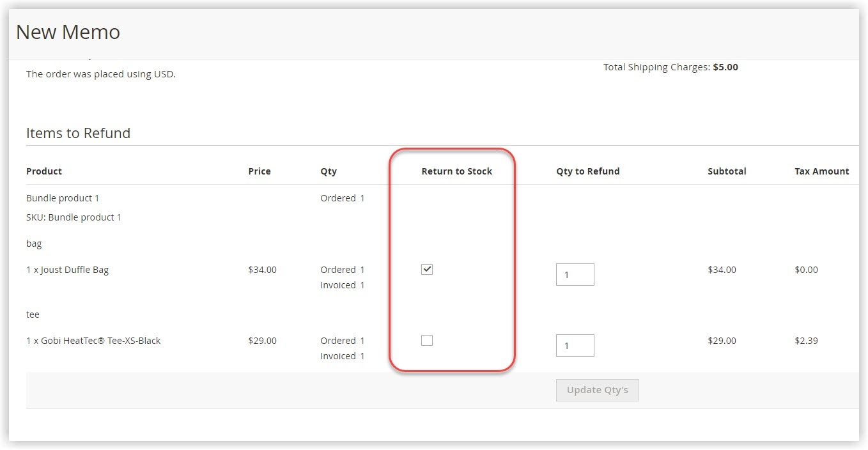Click the Total Shipping Charges amount
This screenshot has width=868, height=450.
point(725,66)
